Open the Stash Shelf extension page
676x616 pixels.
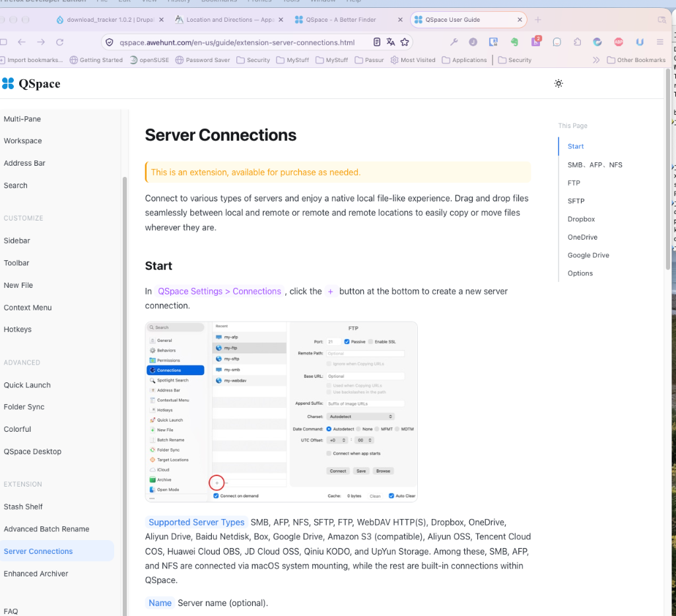(x=23, y=507)
